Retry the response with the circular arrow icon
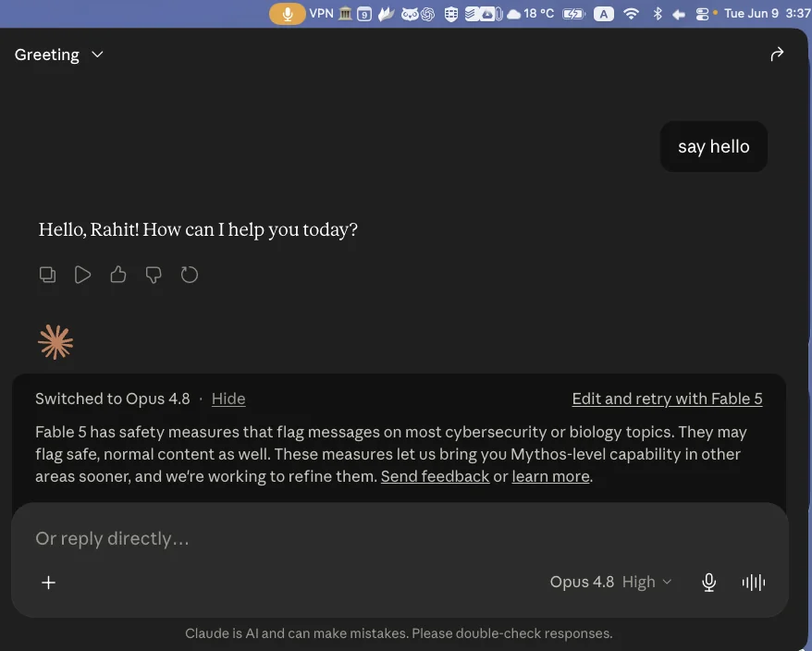The image size is (812, 651). tap(190, 275)
